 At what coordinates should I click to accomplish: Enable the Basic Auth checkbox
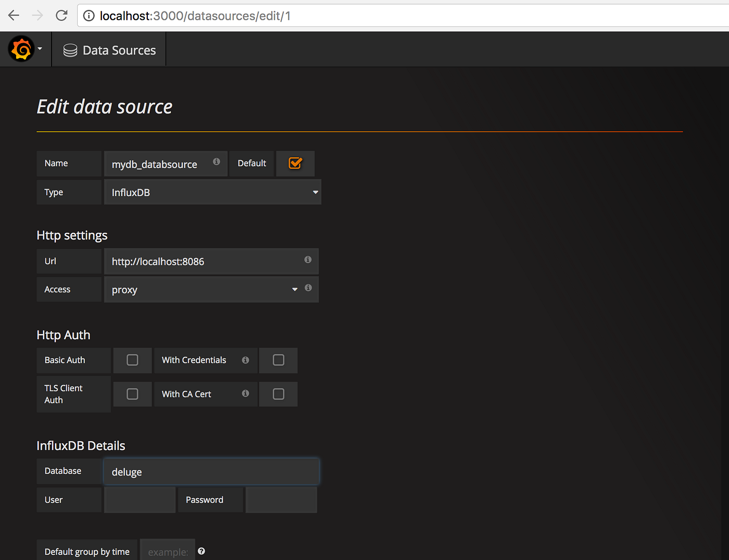point(132,360)
